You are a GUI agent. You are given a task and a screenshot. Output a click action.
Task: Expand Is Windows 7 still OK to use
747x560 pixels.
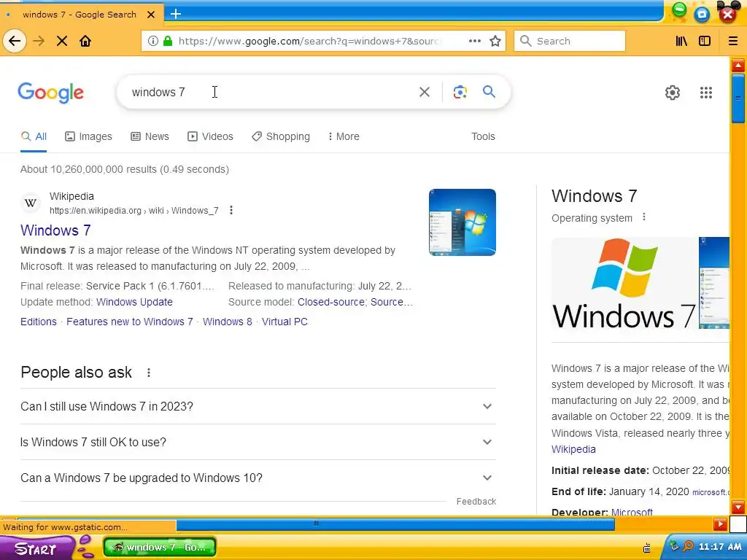258,442
